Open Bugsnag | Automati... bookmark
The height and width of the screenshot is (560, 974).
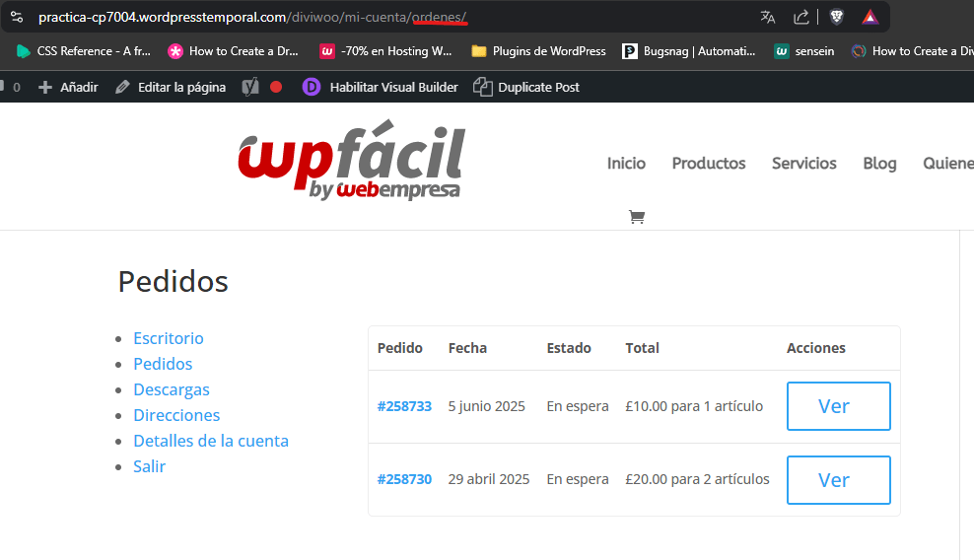(x=689, y=51)
